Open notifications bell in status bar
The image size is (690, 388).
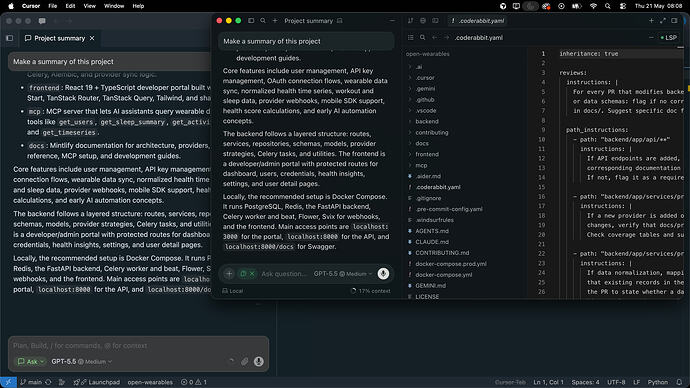coord(679,382)
